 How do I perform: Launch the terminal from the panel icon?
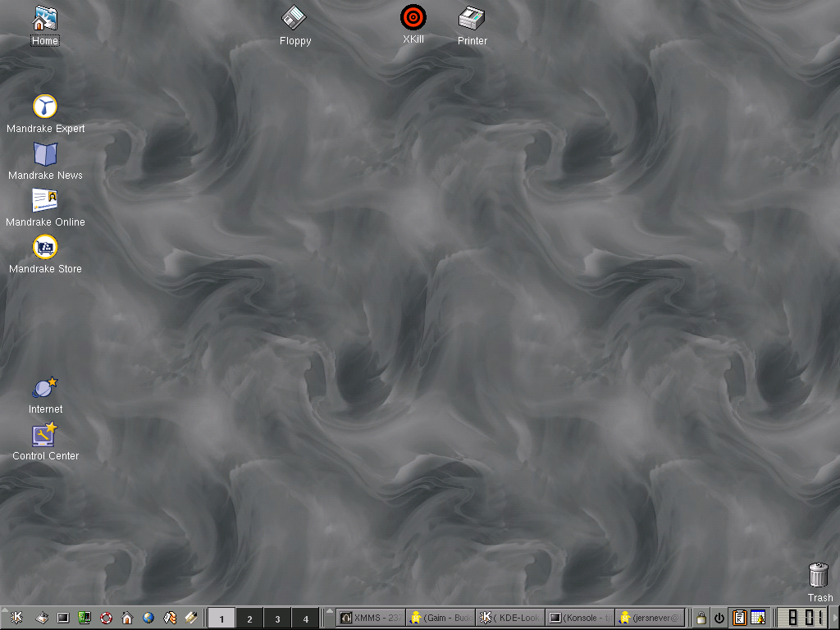coord(63,619)
